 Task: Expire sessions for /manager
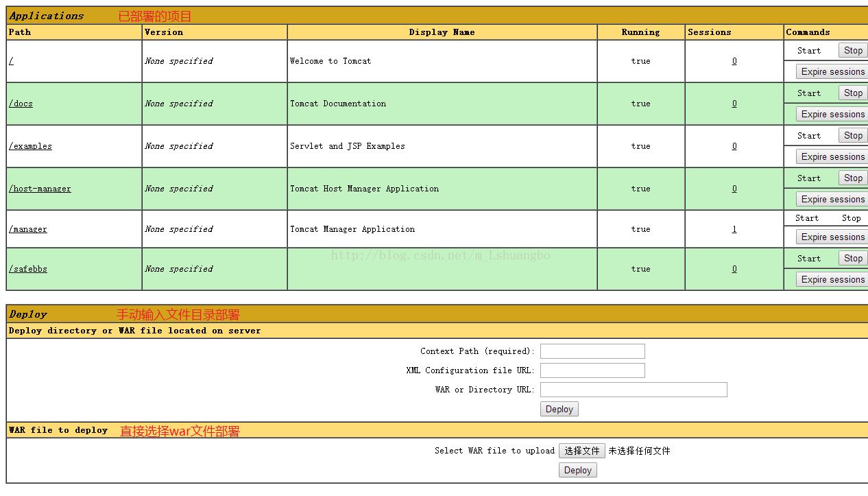coord(832,237)
